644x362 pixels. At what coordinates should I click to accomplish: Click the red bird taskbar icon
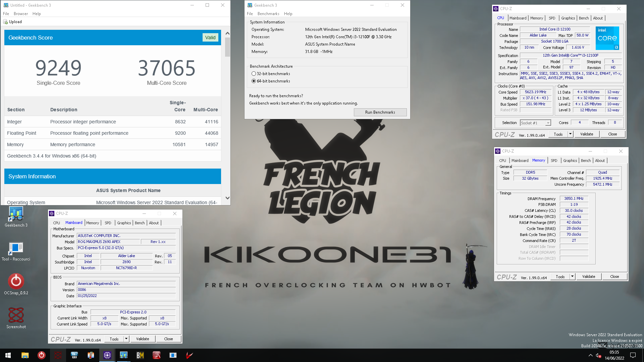pos(189,355)
